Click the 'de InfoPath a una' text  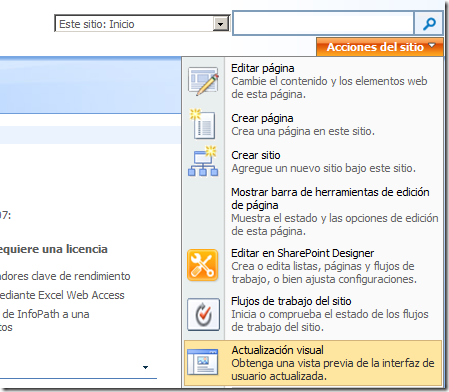point(46,314)
